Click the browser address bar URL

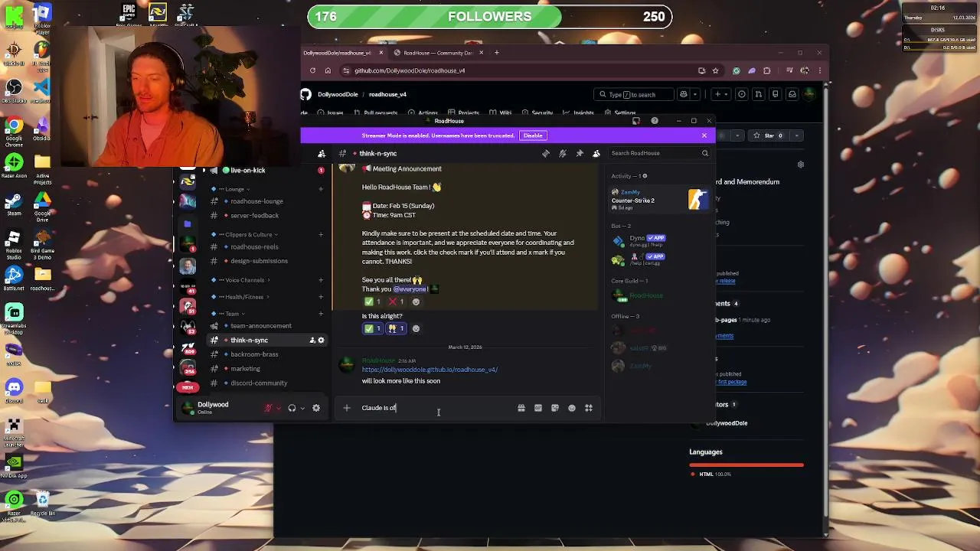[x=410, y=70]
